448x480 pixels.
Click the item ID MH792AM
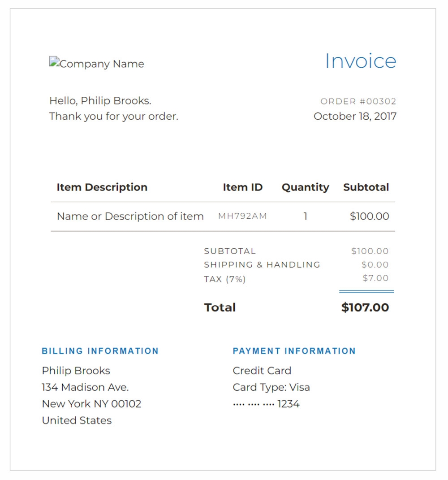point(242,216)
